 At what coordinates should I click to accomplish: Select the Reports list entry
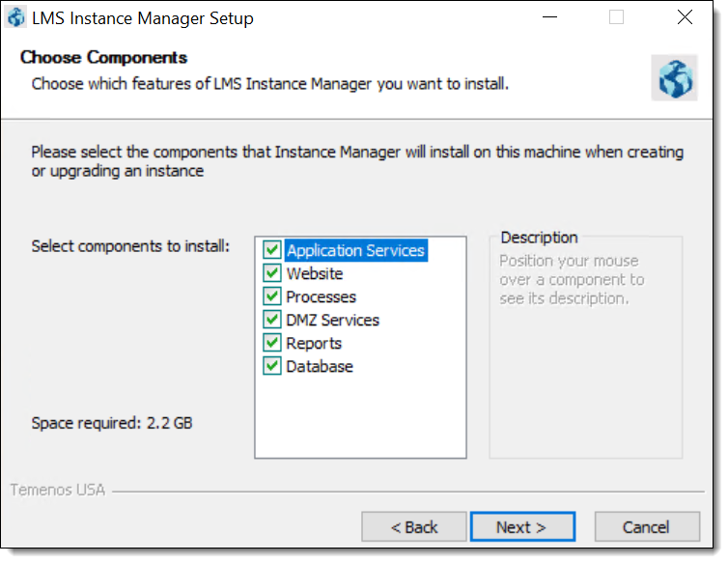pyautogui.click(x=314, y=343)
